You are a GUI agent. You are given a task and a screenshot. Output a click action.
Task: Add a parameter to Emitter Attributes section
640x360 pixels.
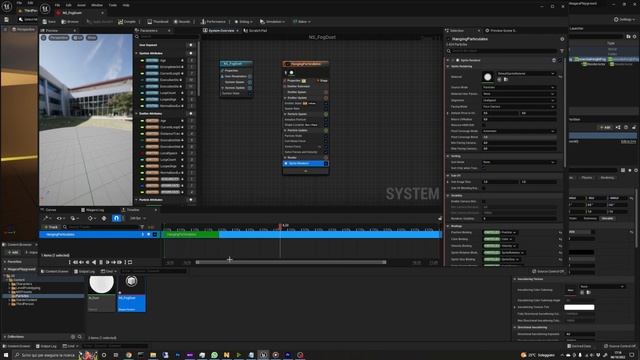(x=191, y=113)
